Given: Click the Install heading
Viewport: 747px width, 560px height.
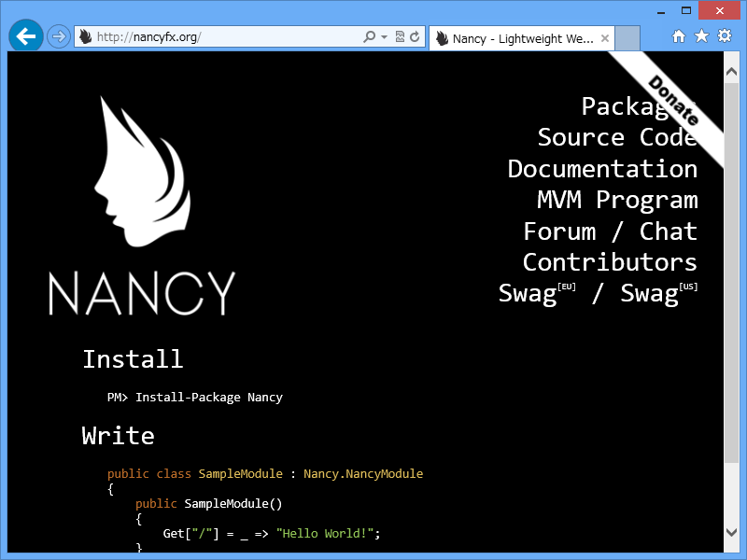Looking at the screenshot, I should point(133,359).
